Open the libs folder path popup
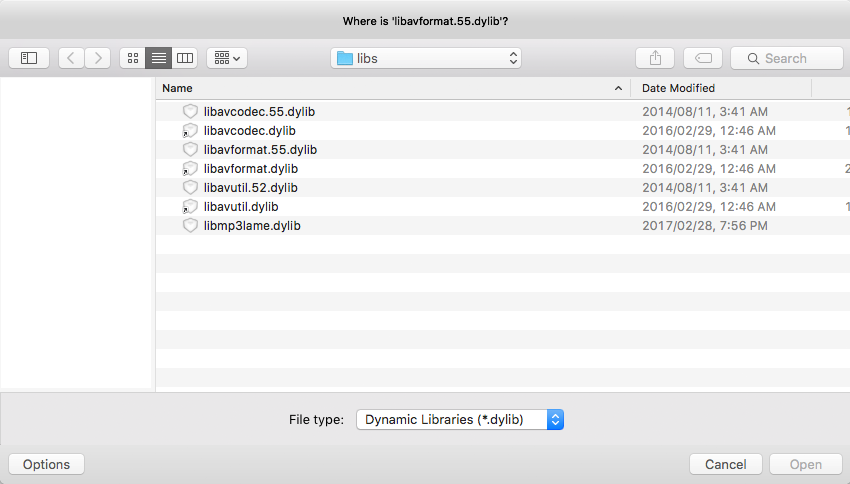Viewport: 850px width, 484px height. (x=426, y=58)
